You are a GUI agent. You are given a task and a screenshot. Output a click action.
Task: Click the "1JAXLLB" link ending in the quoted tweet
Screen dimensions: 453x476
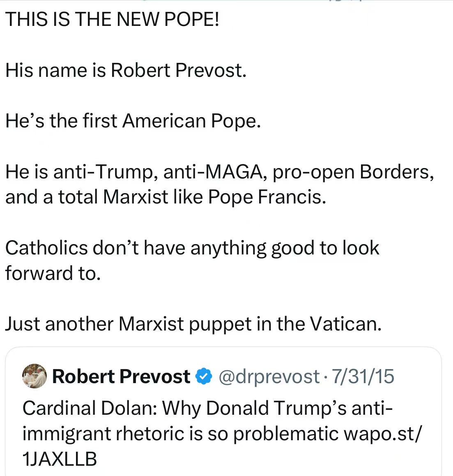point(60,458)
